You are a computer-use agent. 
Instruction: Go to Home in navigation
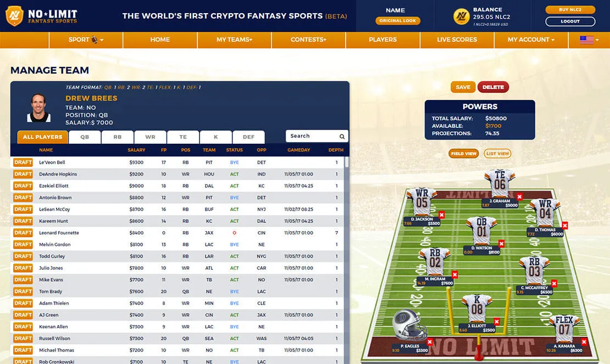click(x=160, y=40)
